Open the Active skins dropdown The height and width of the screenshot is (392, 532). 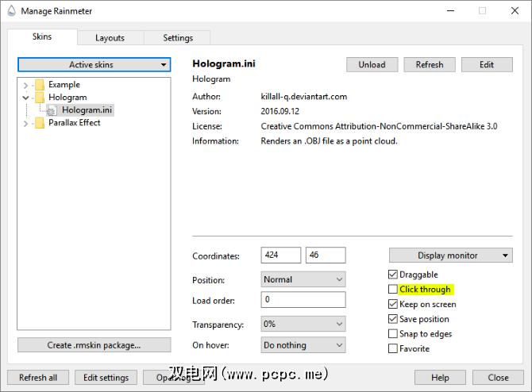(x=94, y=65)
